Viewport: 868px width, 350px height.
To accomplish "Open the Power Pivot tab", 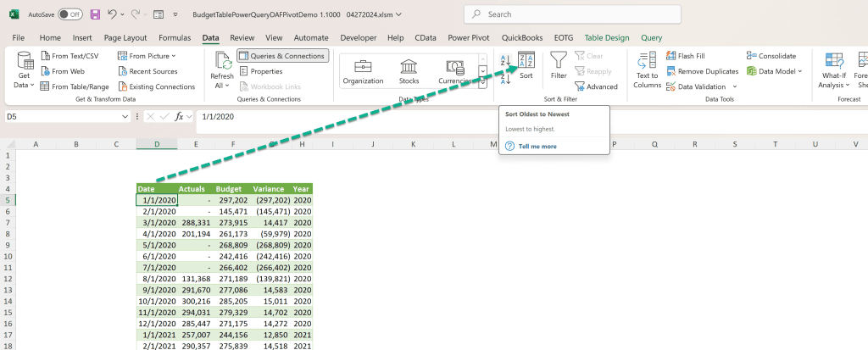I will click(x=469, y=37).
